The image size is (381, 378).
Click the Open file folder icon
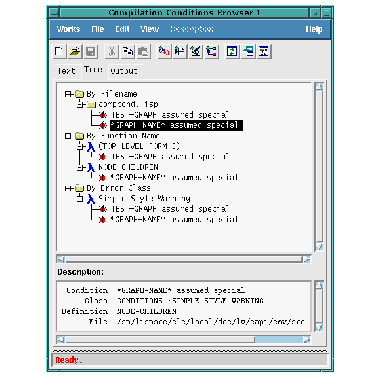tap(75, 52)
